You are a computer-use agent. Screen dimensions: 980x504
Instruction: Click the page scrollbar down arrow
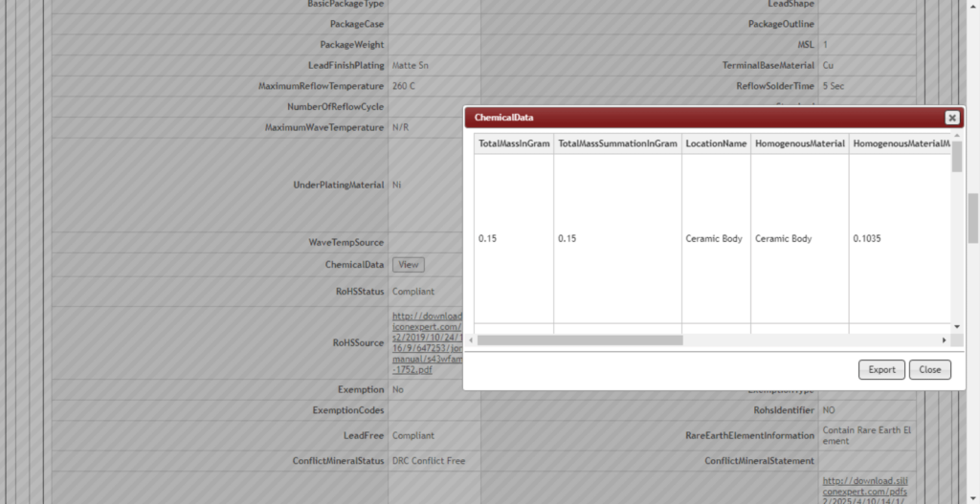coord(972,498)
